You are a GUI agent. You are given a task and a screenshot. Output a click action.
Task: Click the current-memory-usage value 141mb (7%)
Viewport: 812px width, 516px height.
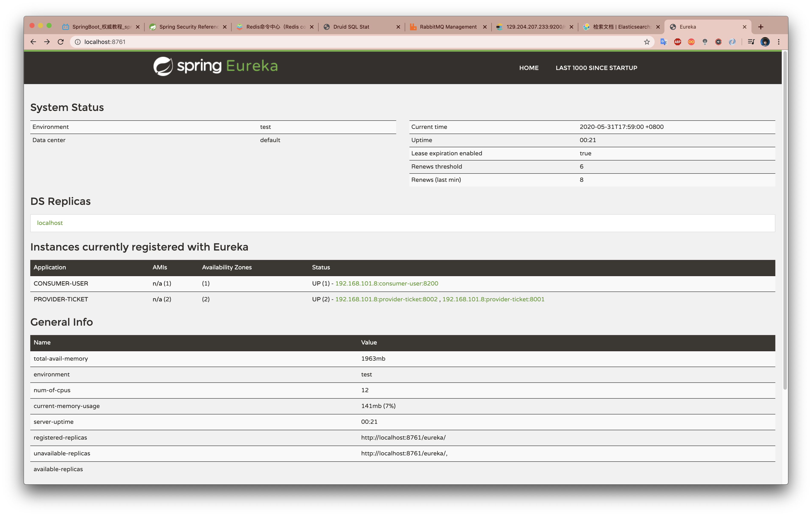pos(378,406)
